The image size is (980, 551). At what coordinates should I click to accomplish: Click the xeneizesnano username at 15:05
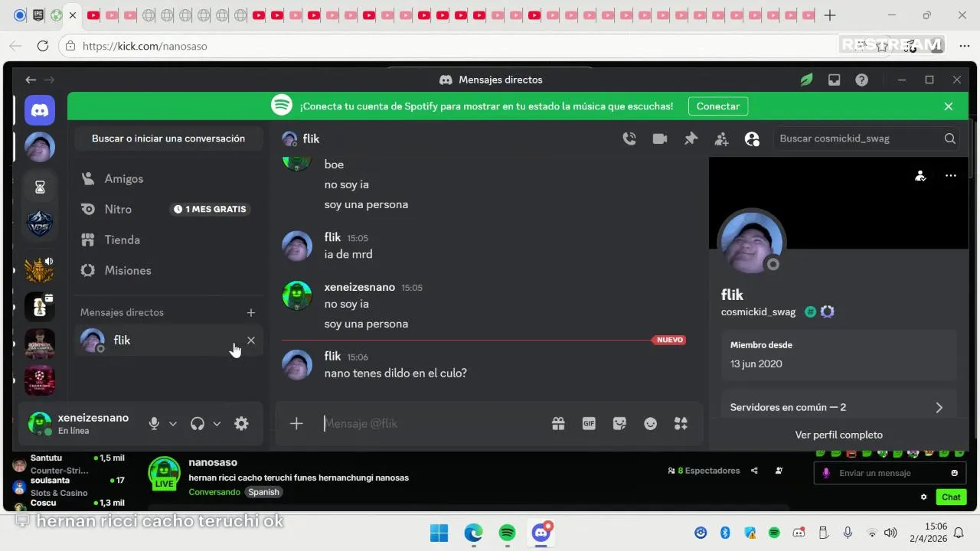click(x=360, y=287)
